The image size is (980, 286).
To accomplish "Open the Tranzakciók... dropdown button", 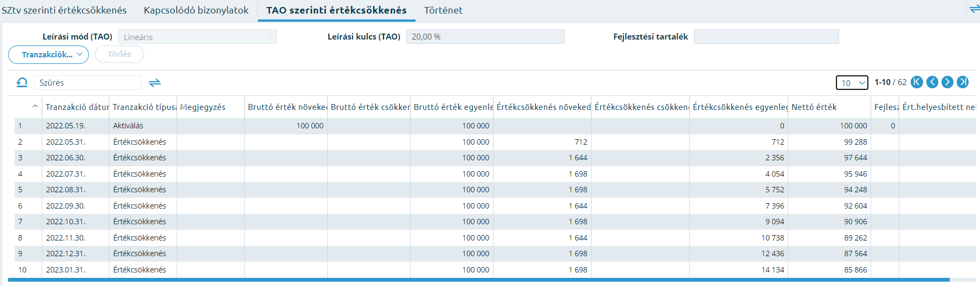I will point(48,55).
